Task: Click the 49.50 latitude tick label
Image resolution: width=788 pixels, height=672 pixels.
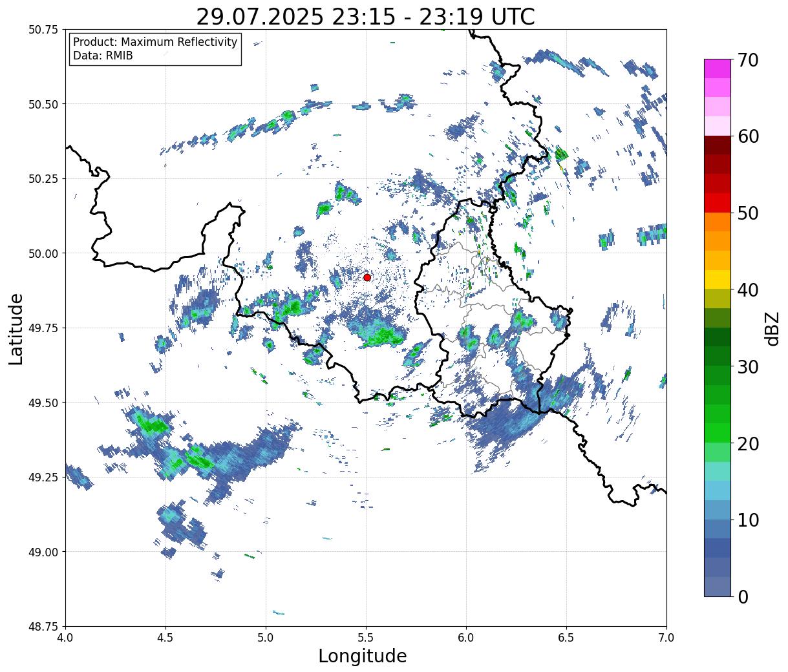Action: 43,403
